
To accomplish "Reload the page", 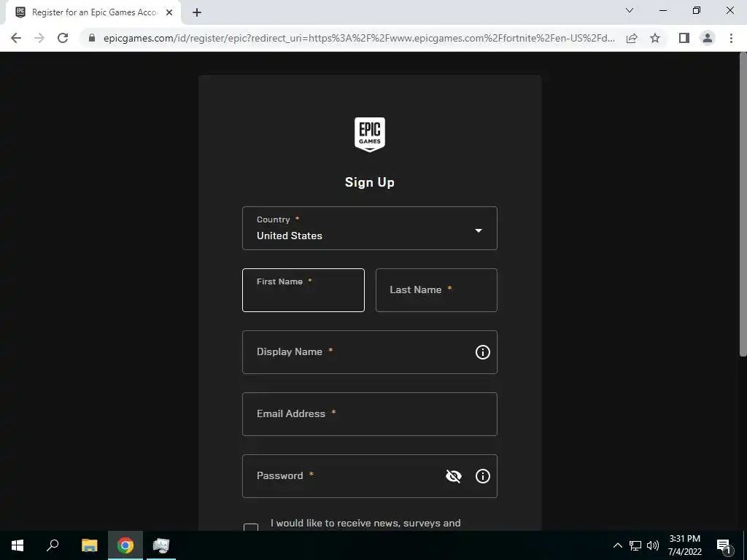I will 63,38.
